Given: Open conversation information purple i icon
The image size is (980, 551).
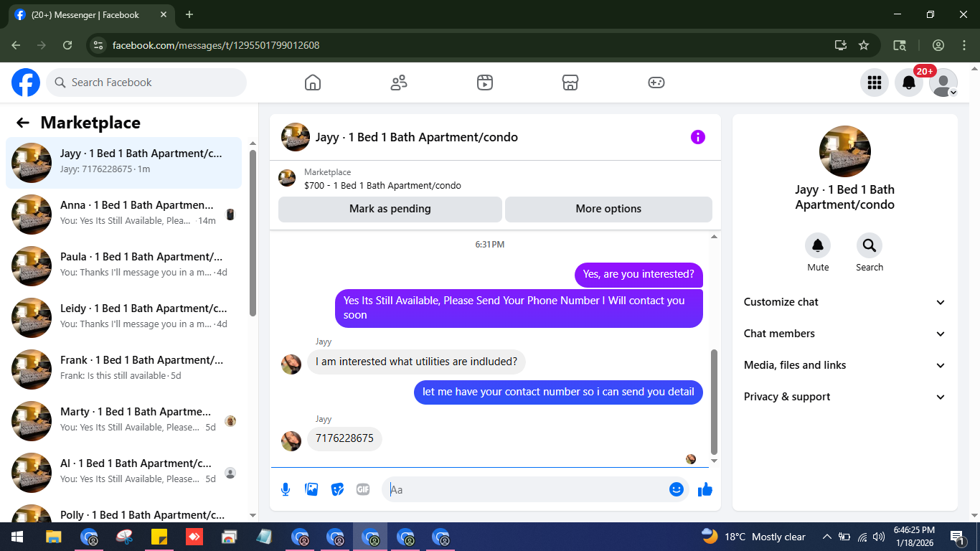Looking at the screenshot, I should (x=698, y=137).
